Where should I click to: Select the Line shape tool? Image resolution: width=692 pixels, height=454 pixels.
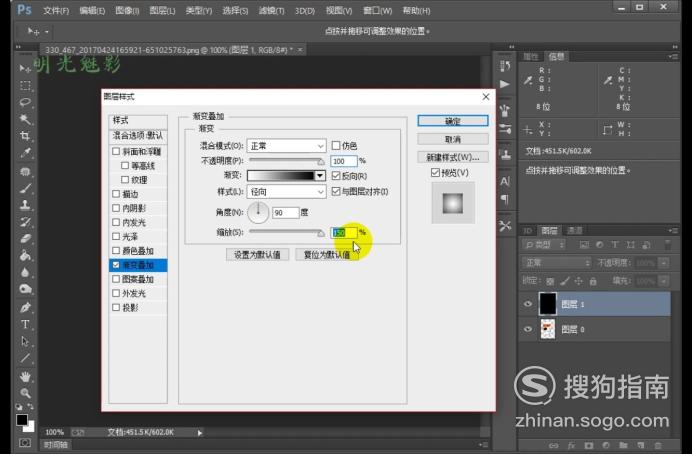25,358
